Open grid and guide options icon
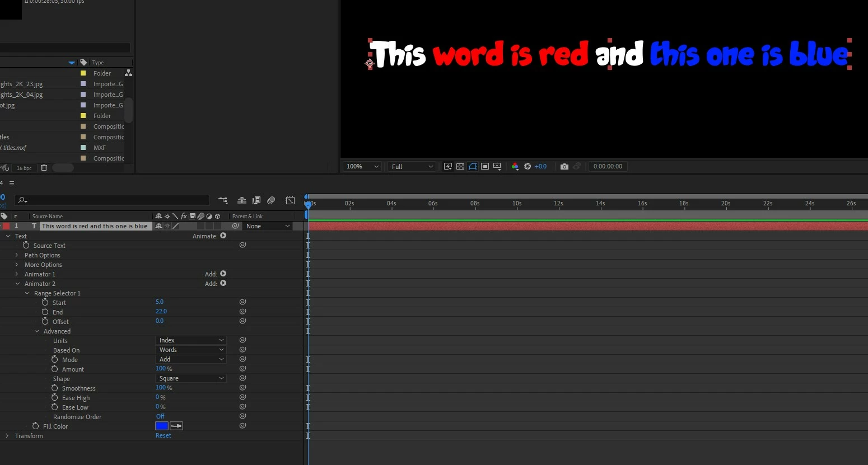The image size is (868, 465). [497, 166]
